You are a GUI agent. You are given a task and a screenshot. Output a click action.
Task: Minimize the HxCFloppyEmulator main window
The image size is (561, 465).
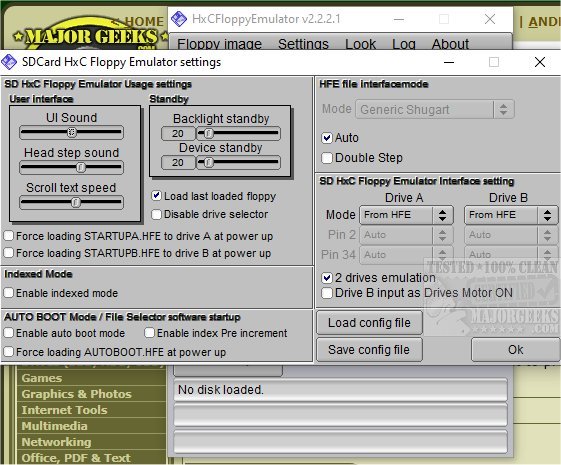pyautogui.click(x=399, y=19)
